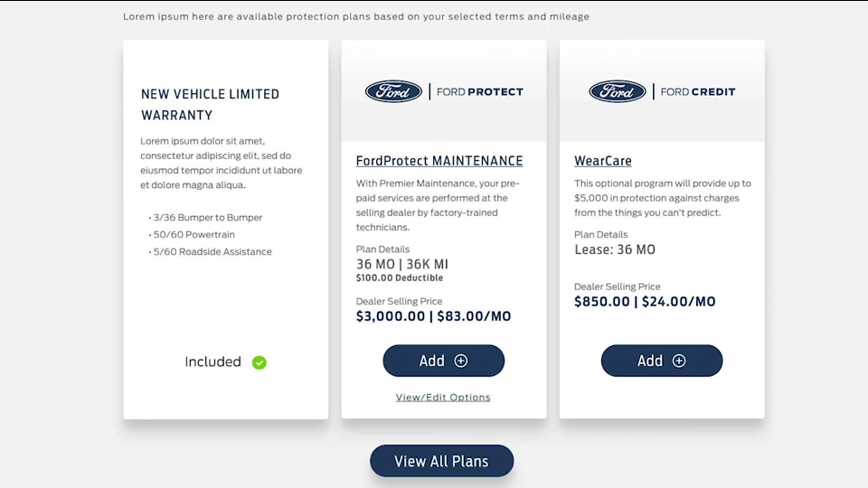
Task: Click the 3/36 Bumper to Bumper item
Action: tap(205, 218)
